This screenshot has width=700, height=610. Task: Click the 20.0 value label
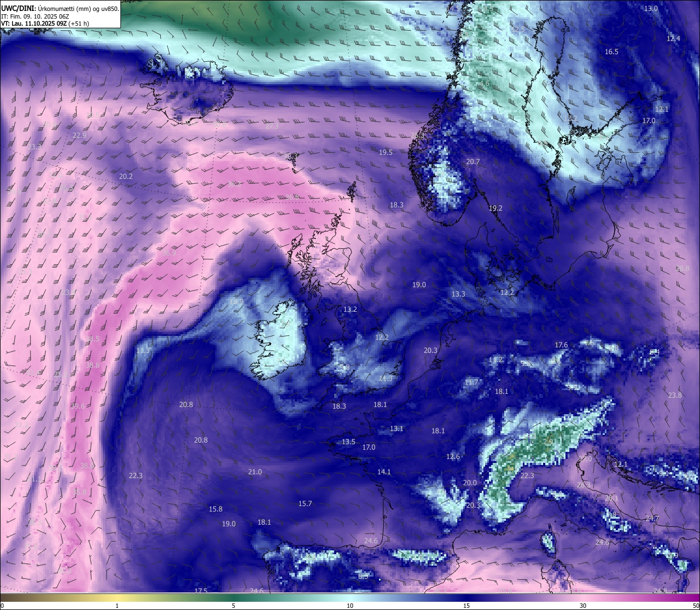click(x=470, y=483)
